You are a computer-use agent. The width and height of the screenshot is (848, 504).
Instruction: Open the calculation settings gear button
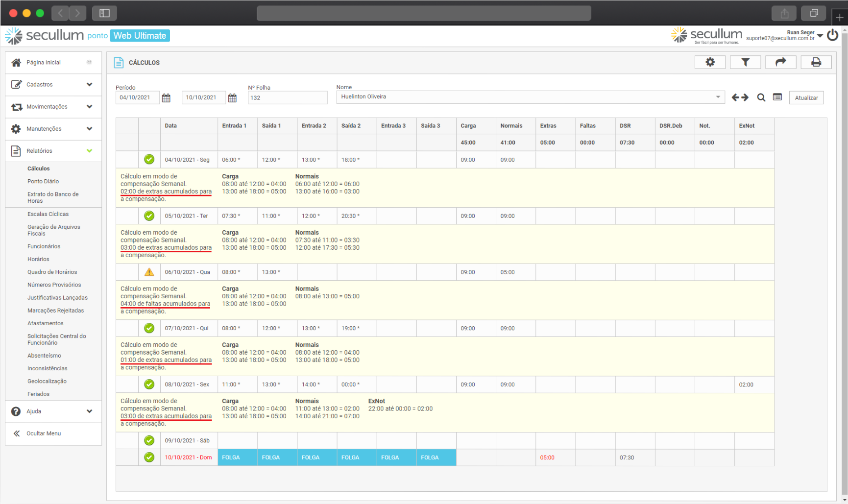click(710, 62)
